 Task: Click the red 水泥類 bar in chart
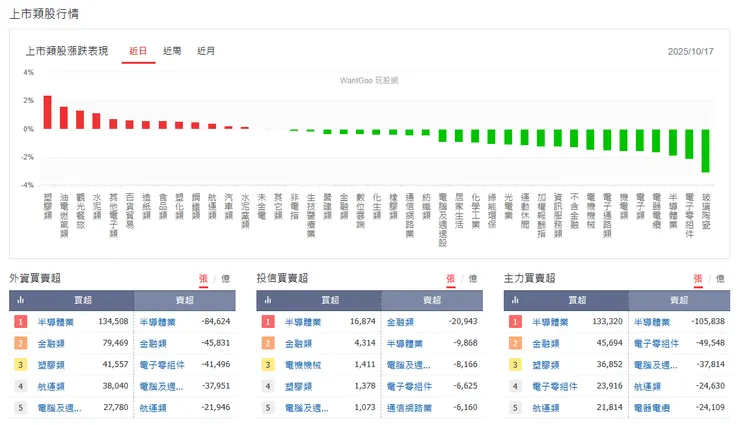coord(96,121)
